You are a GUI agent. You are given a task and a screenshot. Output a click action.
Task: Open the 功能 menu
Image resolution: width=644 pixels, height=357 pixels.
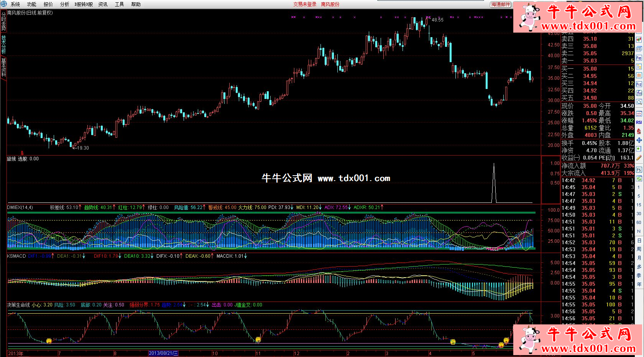pos(32,4)
